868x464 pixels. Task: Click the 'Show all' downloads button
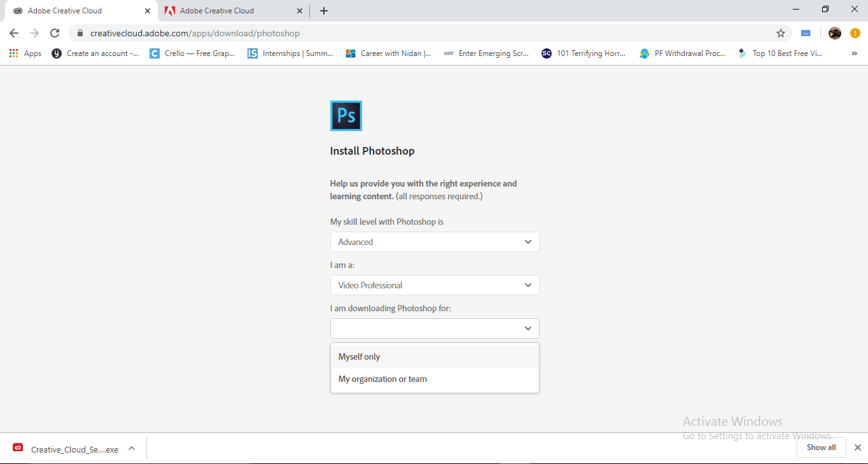(821, 447)
